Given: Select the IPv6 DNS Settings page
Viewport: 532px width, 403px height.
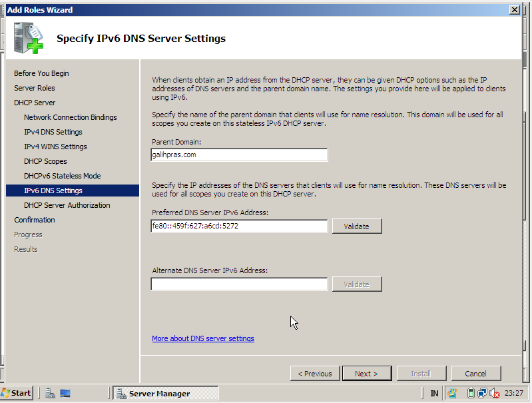Looking at the screenshot, I should pos(73,191).
